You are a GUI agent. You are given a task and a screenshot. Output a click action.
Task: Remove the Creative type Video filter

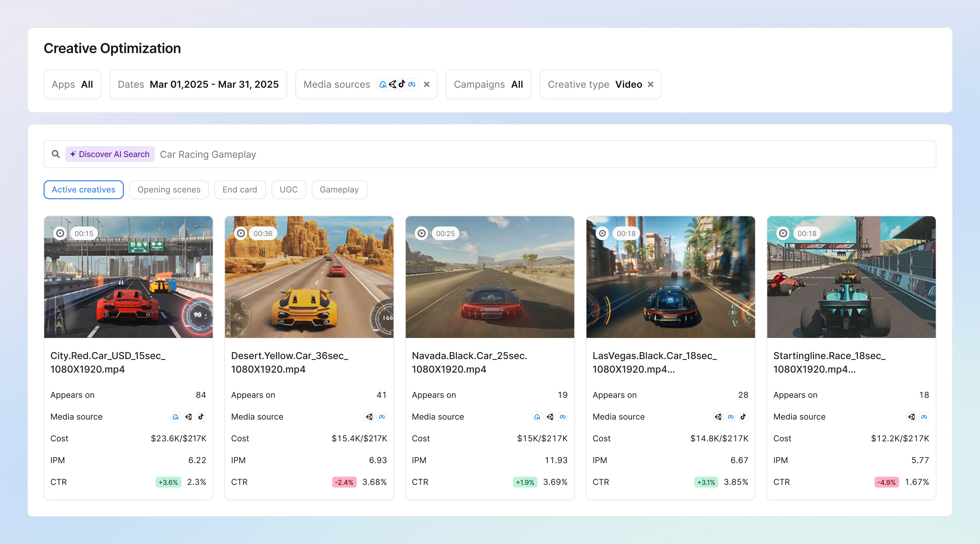point(651,84)
